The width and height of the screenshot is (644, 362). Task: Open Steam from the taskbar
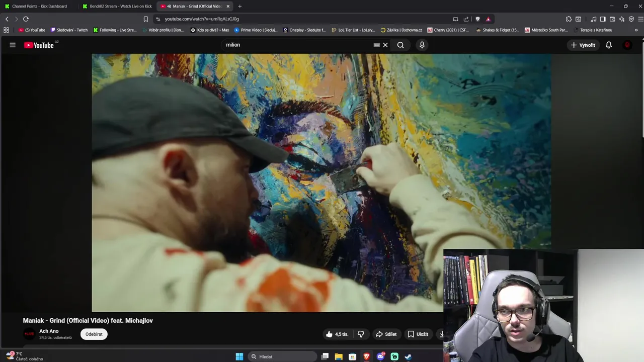pyautogui.click(x=408, y=356)
